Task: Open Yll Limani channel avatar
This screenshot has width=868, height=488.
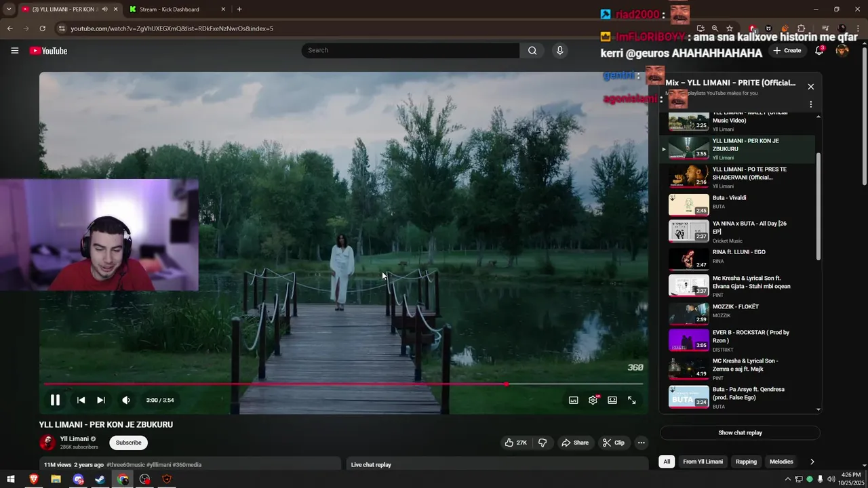Action: tap(47, 443)
